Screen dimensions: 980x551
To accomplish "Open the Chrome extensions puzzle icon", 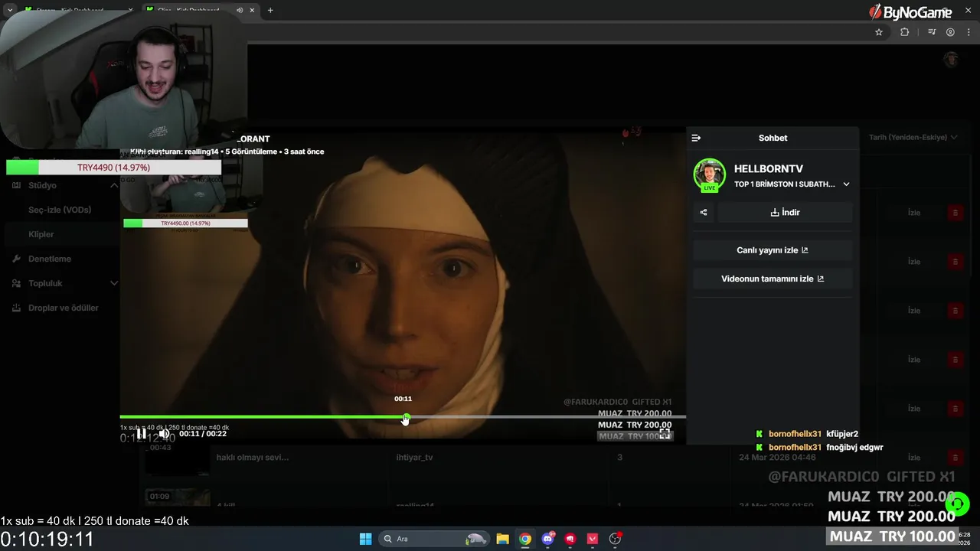I will click(904, 32).
